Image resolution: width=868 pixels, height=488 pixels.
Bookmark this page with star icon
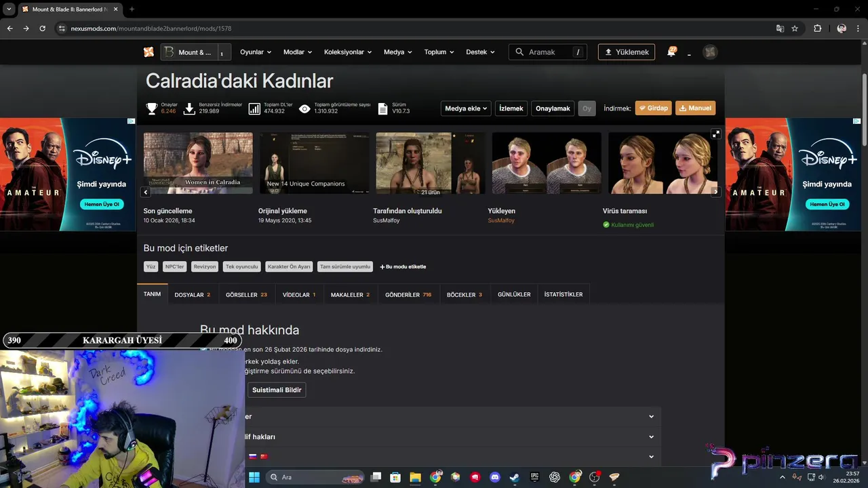click(x=795, y=28)
